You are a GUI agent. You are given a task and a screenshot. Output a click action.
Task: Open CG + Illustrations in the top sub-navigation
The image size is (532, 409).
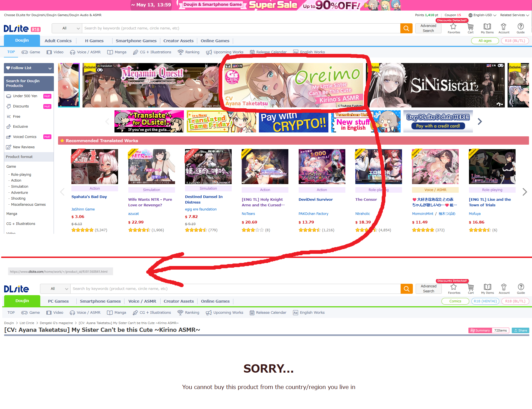[152, 52]
